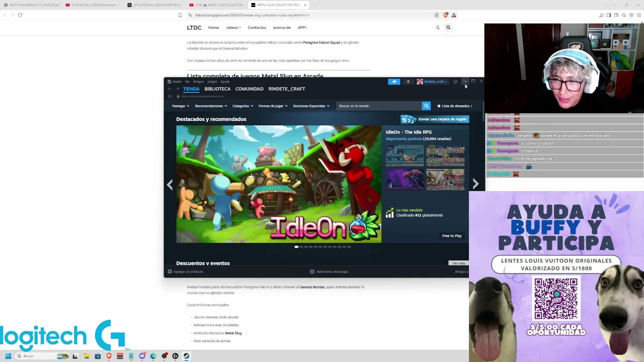
Task: Open the RINDETE_CRAFT profile tab
Action: click(287, 89)
